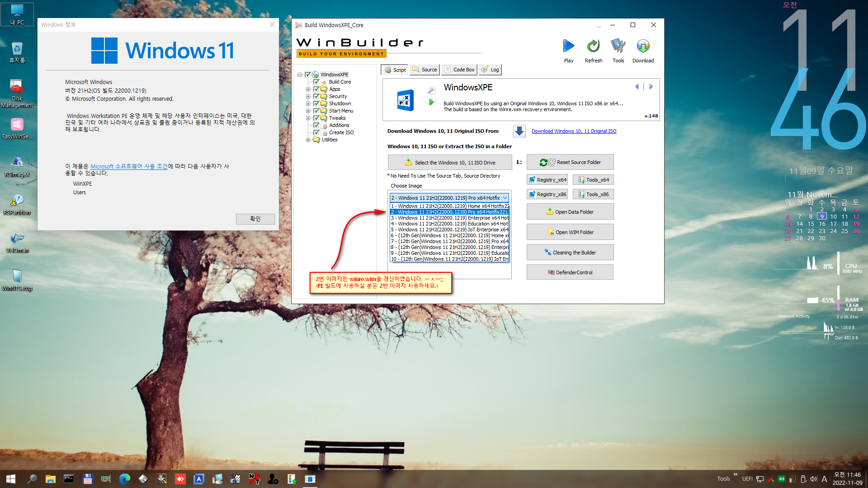Click the Reset Source Folder button
The image size is (868, 488).
point(570,162)
